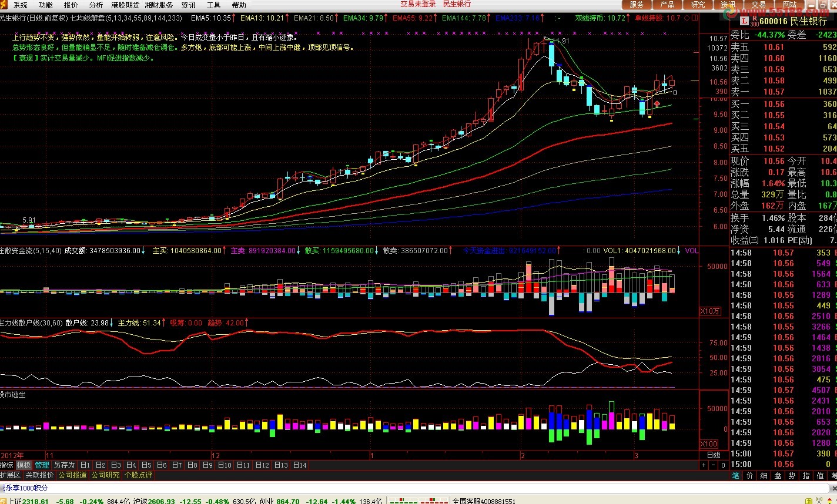837x504 pixels.
Task: Click the R 300 margin marker icon
Action: [x=754, y=21]
